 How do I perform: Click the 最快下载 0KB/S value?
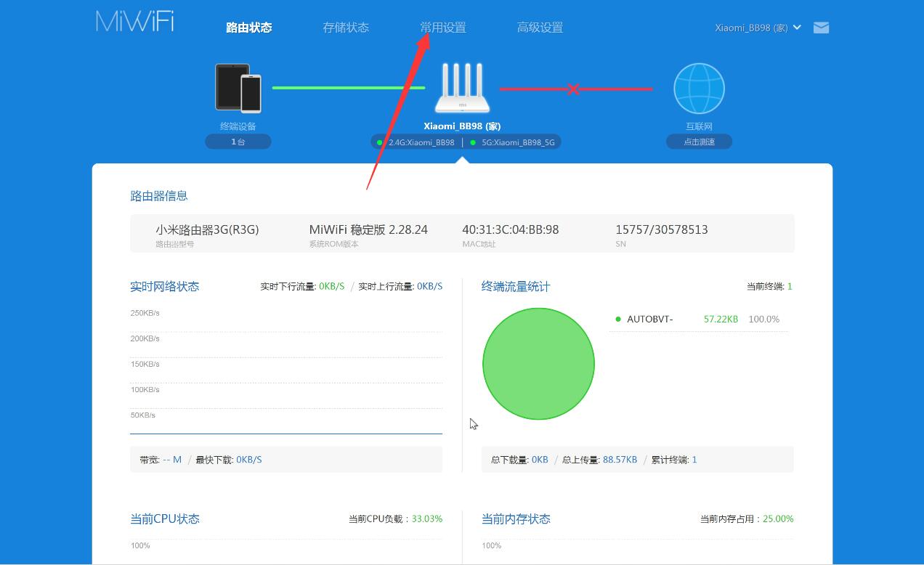(249, 460)
